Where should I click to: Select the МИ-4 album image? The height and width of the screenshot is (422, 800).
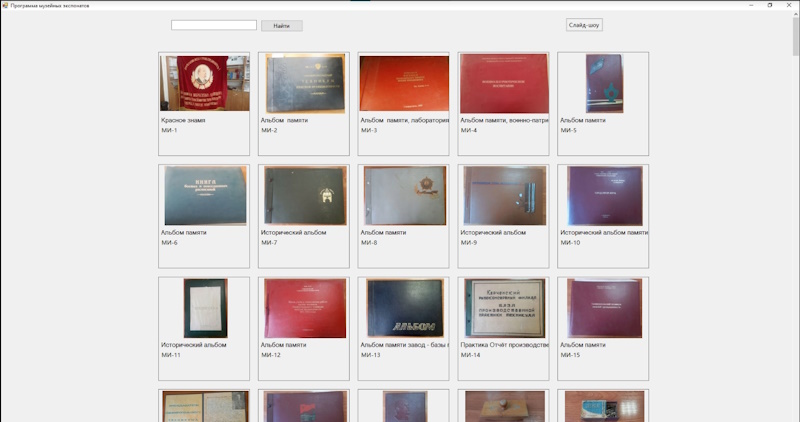(x=503, y=83)
